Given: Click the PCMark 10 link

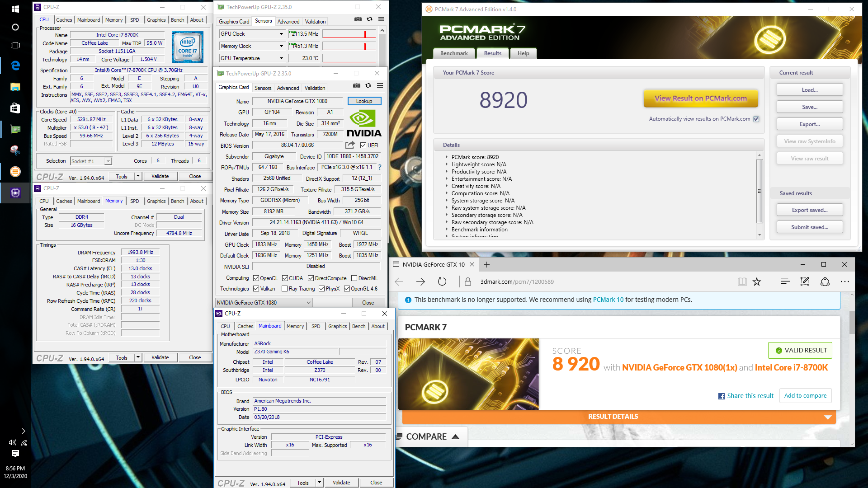Looking at the screenshot, I should coord(608,300).
